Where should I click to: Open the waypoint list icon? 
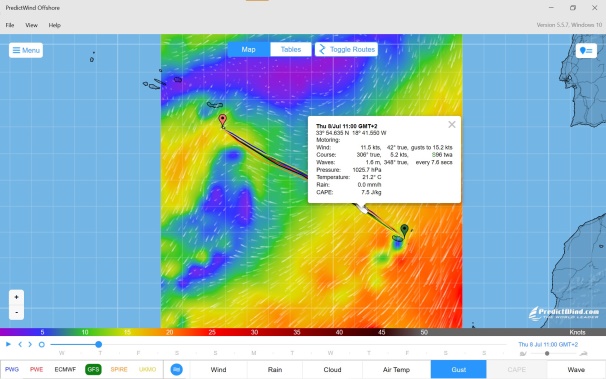[x=586, y=51]
